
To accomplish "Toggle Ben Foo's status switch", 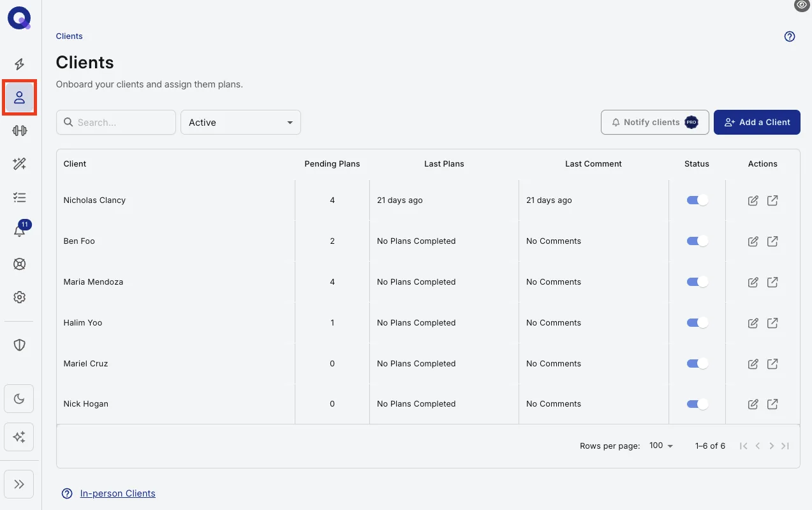I will point(697,241).
